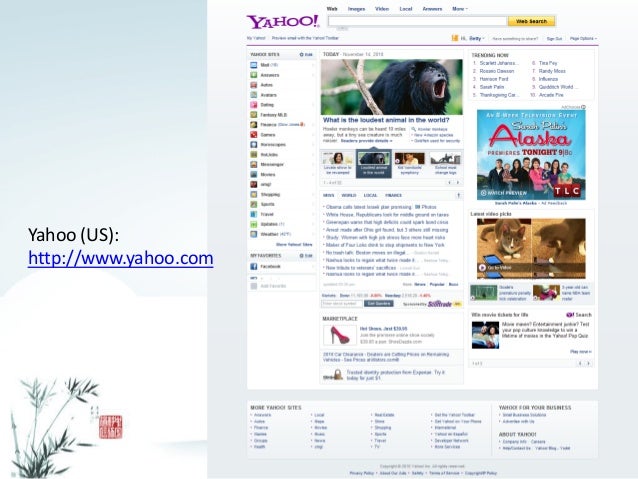Viewport: 638px width, 479px height.
Task: Click the Shopping icon in the sidebar
Action: coord(253,195)
